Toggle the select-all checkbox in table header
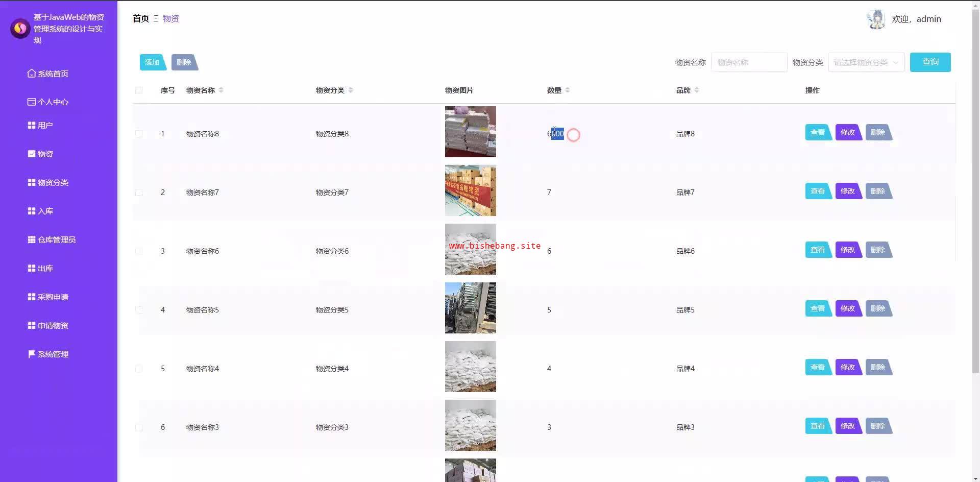980x482 pixels. click(139, 90)
